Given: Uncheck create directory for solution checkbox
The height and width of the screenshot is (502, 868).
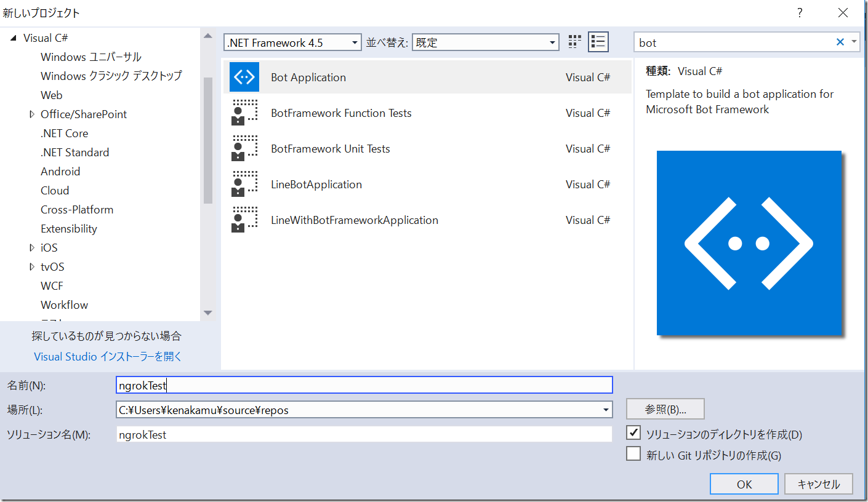Looking at the screenshot, I should (x=633, y=432).
